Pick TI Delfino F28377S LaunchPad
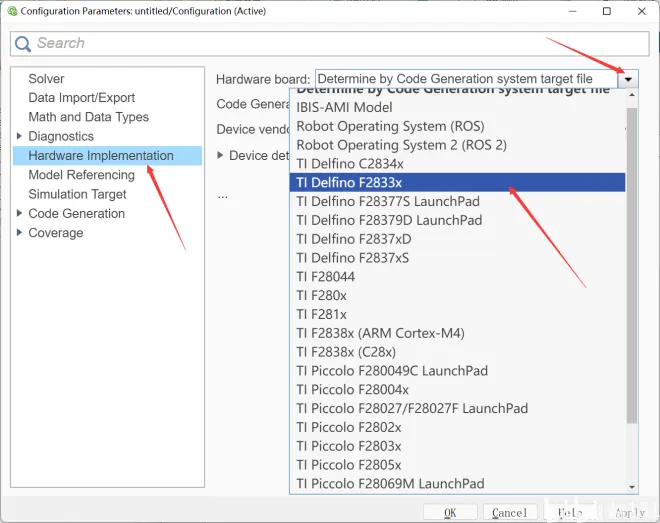Image resolution: width=660 pixels, height=523 pixels. pyautogui.click(x=458, y=201)
